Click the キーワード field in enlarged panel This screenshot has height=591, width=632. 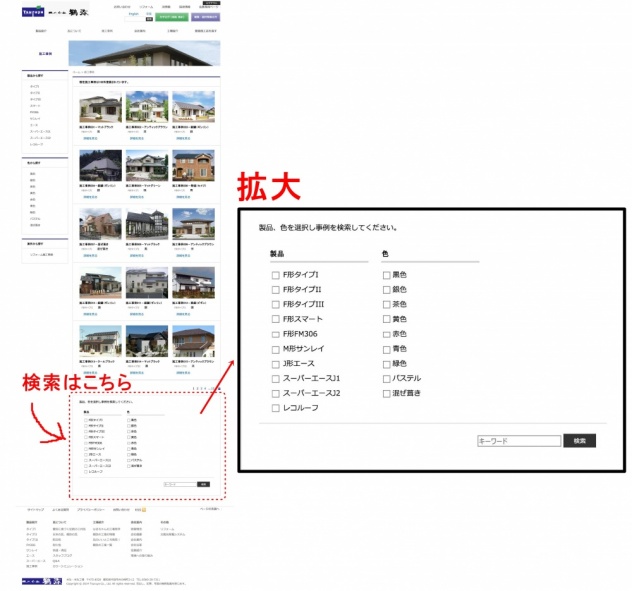(x=519, y=440)
